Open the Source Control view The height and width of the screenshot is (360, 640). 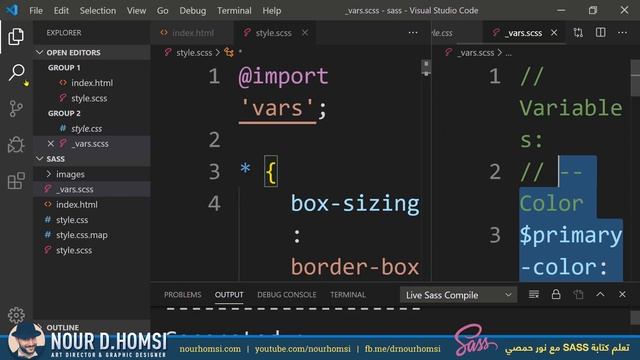pos(16,109)
